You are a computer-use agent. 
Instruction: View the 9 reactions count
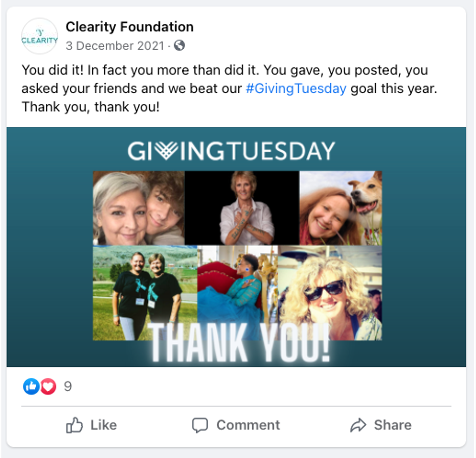(x=68, y=386)
